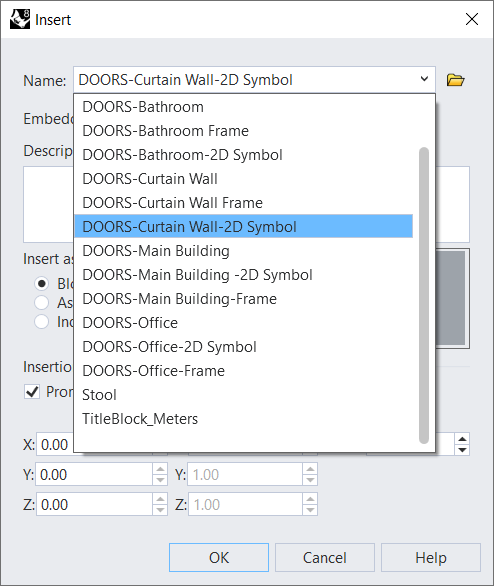Close the Insert dialog window
This screenshot has width=494, height=586.
(x=472, y=19)
